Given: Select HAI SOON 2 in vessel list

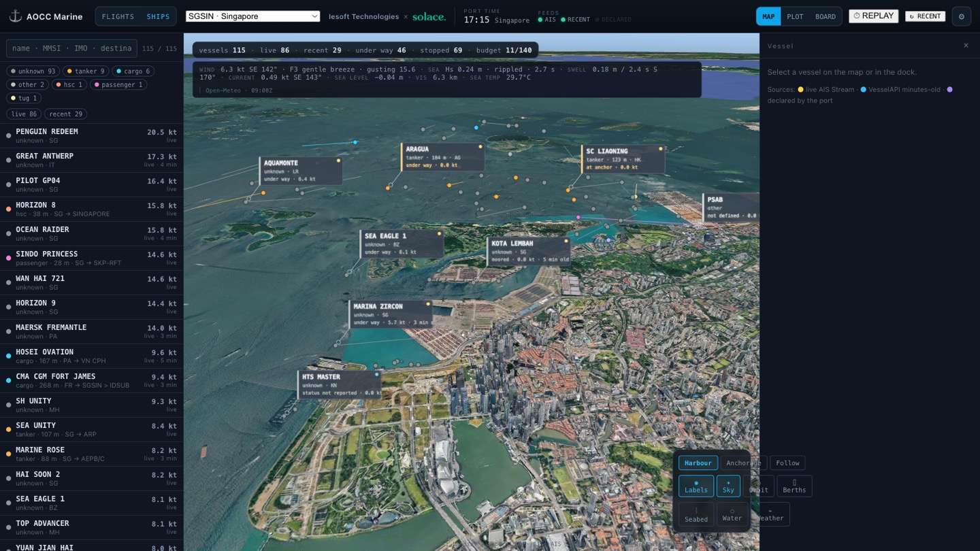Looking at the screenshot, I should coord(92,479).
